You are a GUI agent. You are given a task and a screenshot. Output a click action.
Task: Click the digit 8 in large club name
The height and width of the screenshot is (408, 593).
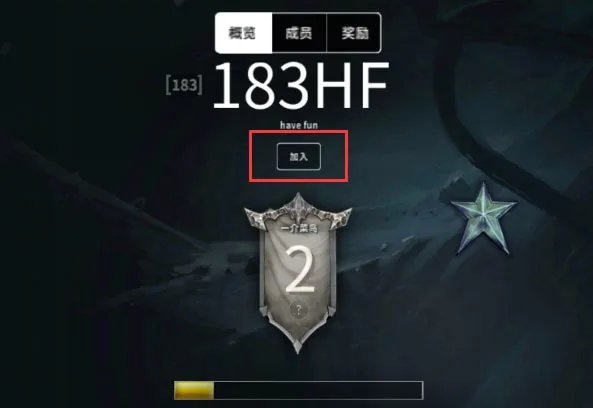261,85
